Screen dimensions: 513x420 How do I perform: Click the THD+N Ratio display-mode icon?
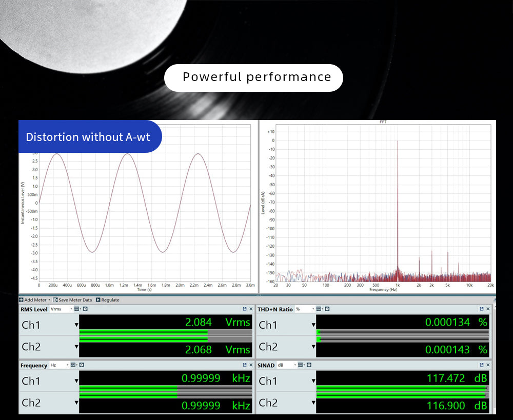tap(319, 309)
